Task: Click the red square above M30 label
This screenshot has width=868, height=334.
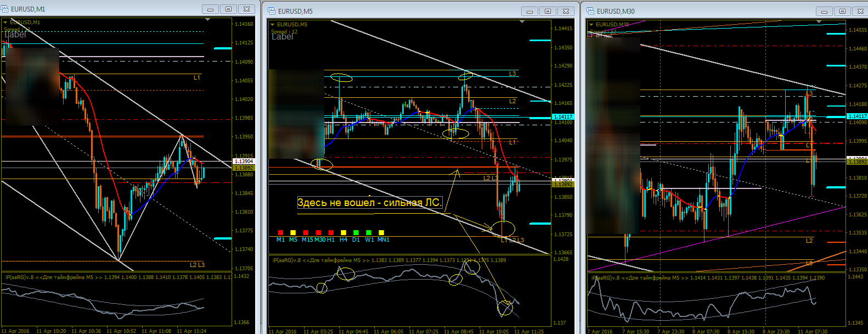Action: click(318, 233)
